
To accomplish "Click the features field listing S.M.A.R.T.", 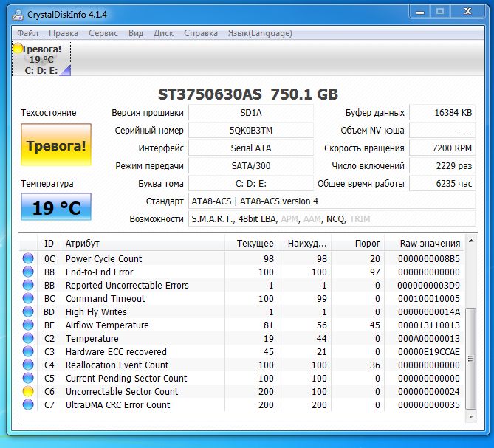I will coord(332,218).
